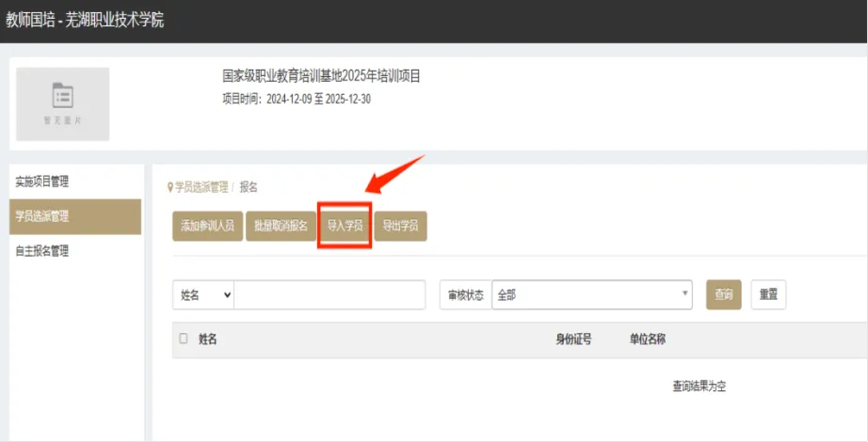868x442 pixels.
Task: Click the 单位名称 column header
Action: click(648, 339)
